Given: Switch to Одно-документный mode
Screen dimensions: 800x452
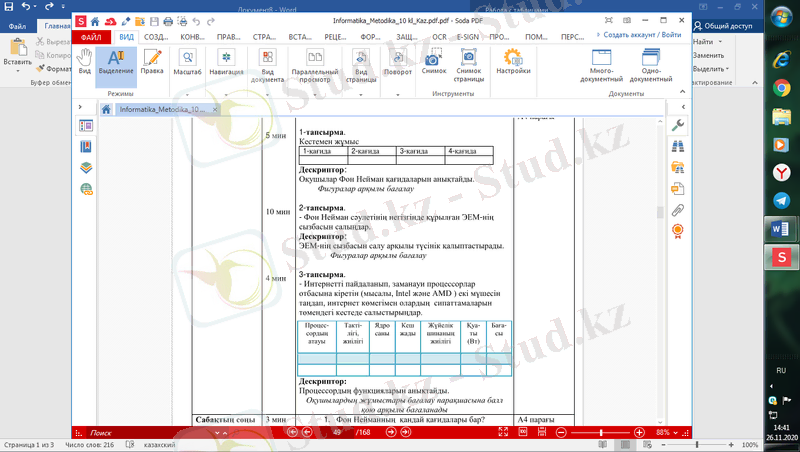Looking at the screenshot, I should [651, 66].
